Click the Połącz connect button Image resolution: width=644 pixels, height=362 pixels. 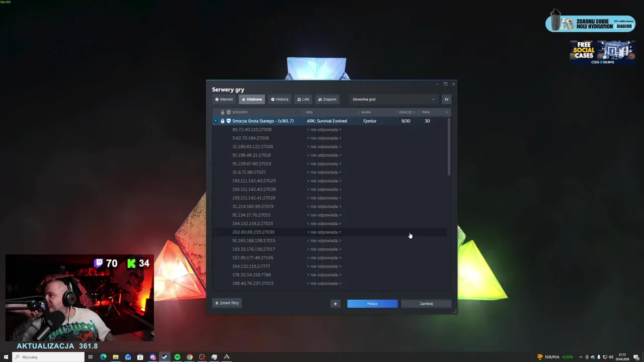(x=372, y=303)
